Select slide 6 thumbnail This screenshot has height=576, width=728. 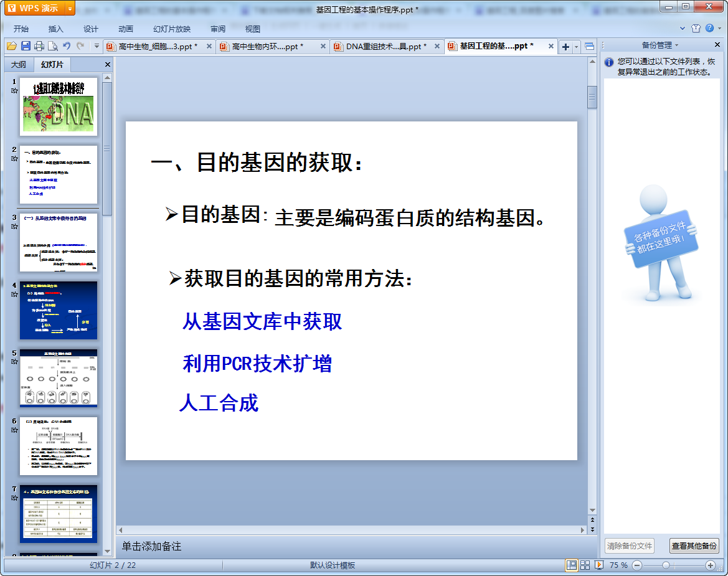[x=59, y=446]
